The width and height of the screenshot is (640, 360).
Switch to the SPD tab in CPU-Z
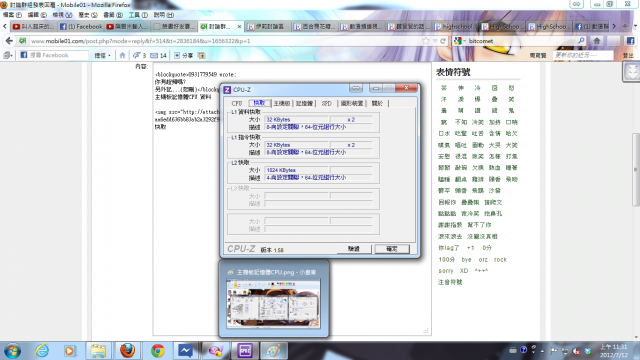(327, 103)
